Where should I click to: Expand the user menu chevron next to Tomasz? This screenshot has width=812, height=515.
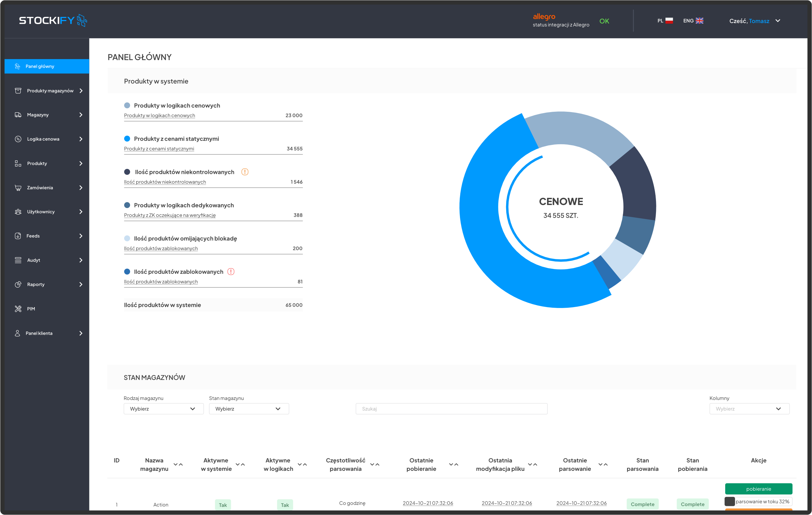[x=778, y=21]
